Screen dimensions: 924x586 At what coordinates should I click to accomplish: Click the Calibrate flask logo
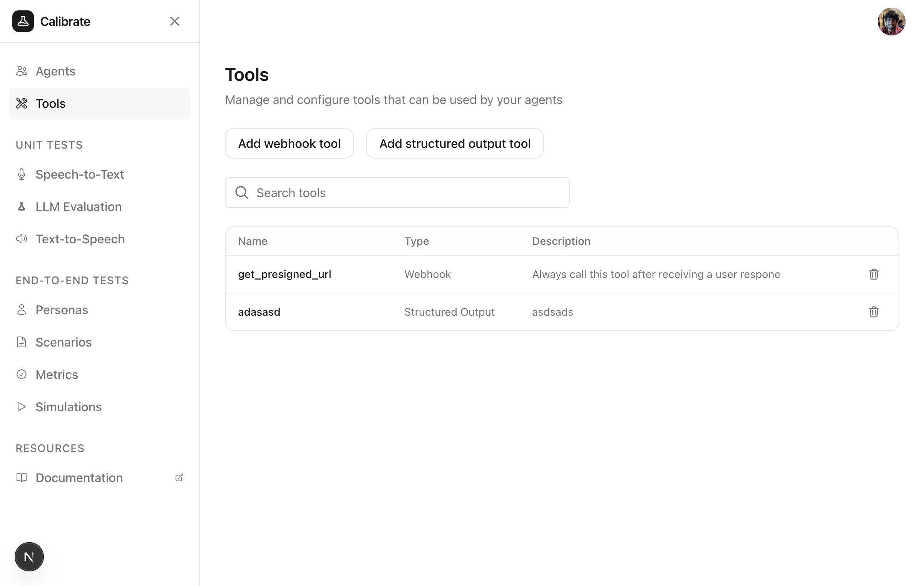[23, 21]
